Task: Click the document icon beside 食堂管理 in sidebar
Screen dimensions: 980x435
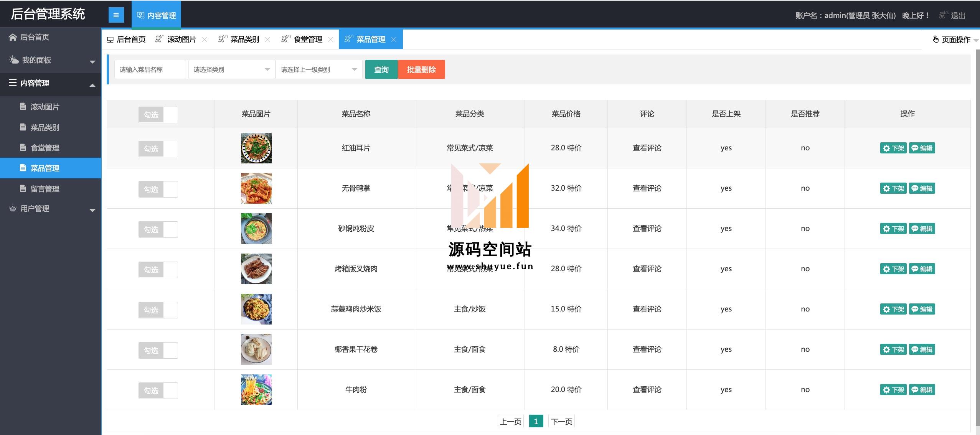Action: [x=23, y=147]
